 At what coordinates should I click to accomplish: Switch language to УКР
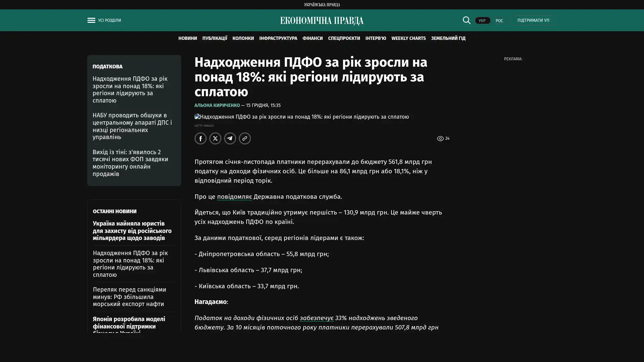482,21
